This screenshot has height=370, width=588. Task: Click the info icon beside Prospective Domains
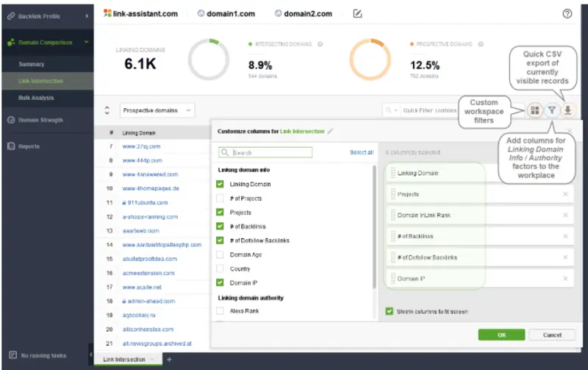click(x=481, y=44)
